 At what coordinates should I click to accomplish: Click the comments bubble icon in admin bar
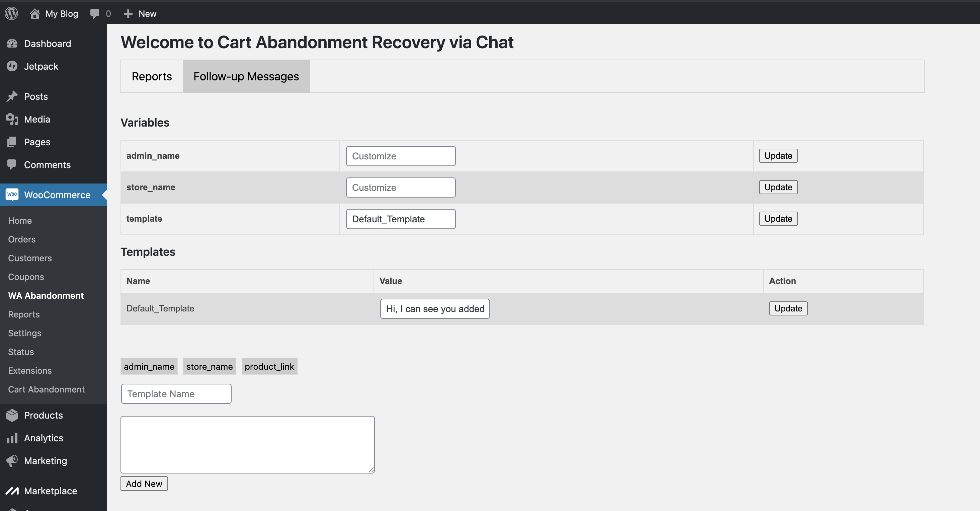point(95,14)
